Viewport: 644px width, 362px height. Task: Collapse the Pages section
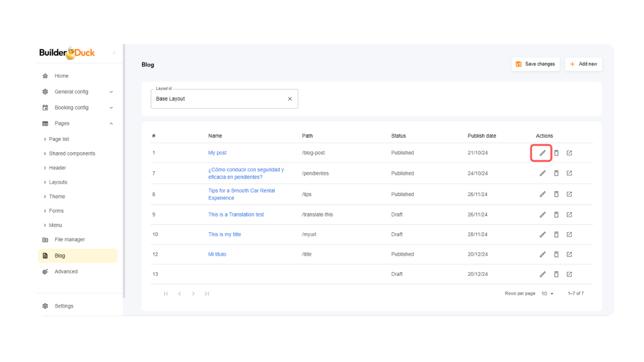tap(111, 124)
